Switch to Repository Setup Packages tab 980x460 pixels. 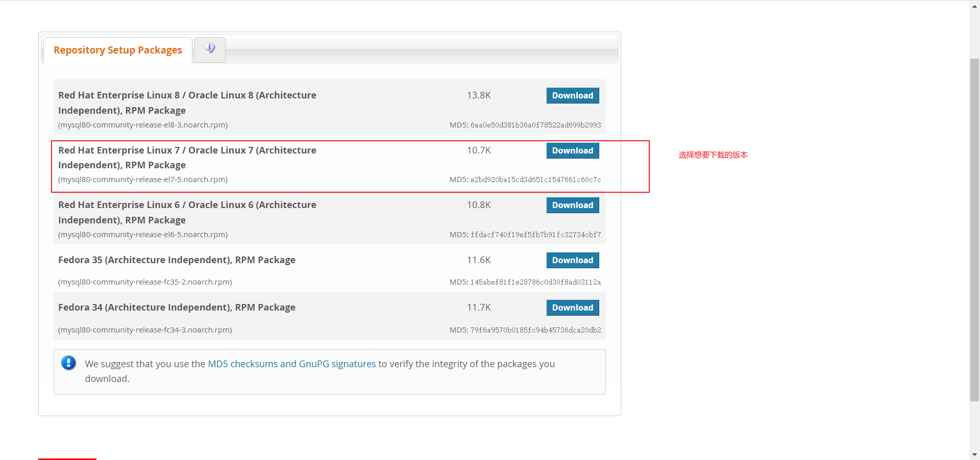pos(118,50)
